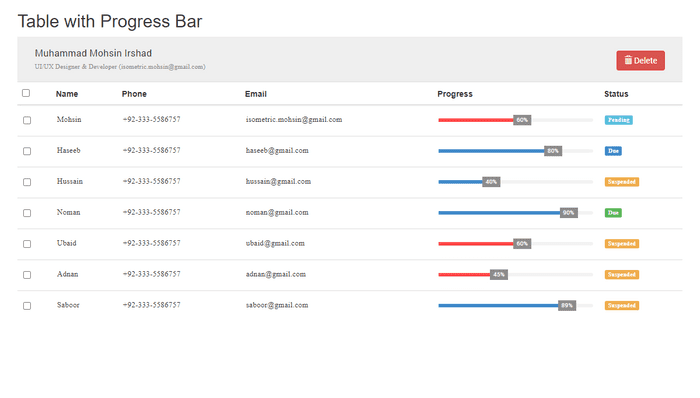Click the Email column header

pyautogui.click(x=256, y=94)
